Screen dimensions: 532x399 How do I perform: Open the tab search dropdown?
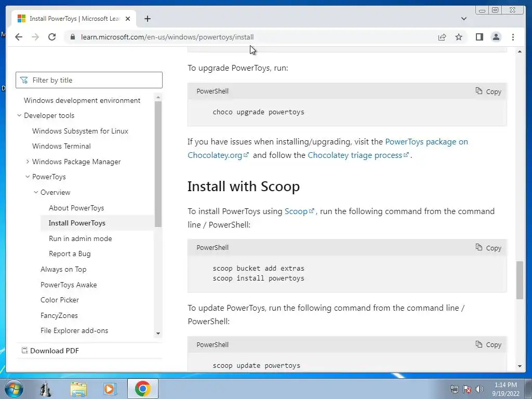point(464,19)
